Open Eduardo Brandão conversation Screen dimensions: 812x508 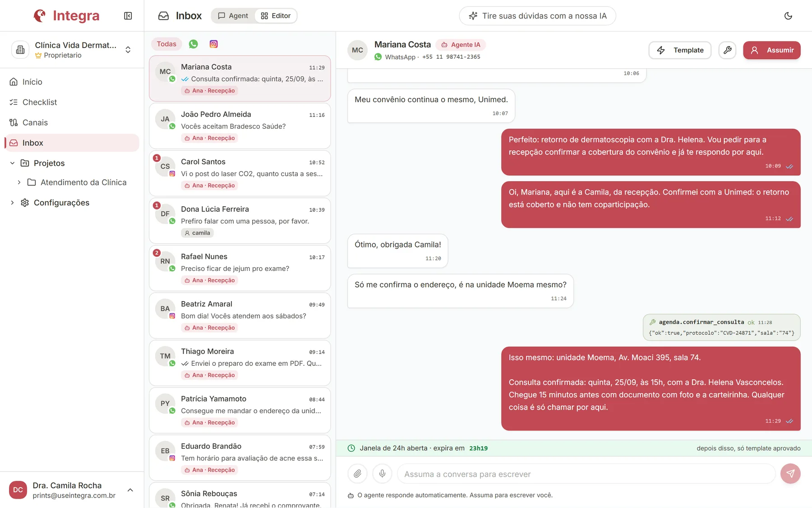pos(240,458)
